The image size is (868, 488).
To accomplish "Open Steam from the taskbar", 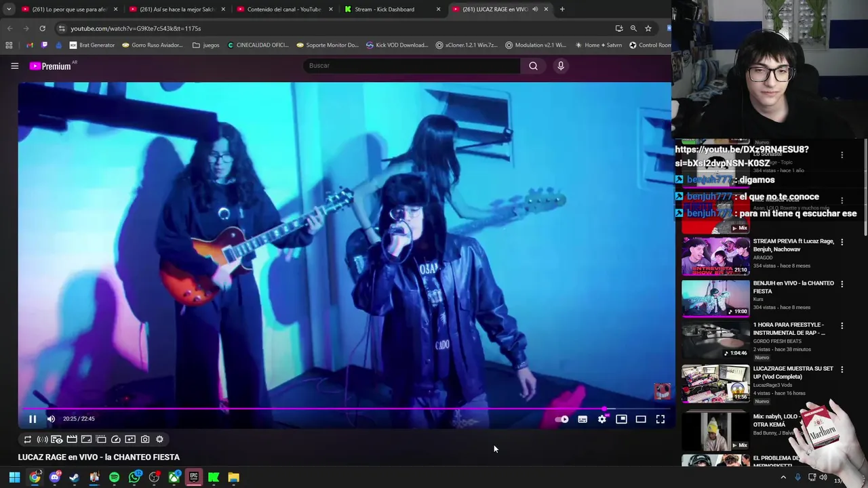I will coord(74,477).
